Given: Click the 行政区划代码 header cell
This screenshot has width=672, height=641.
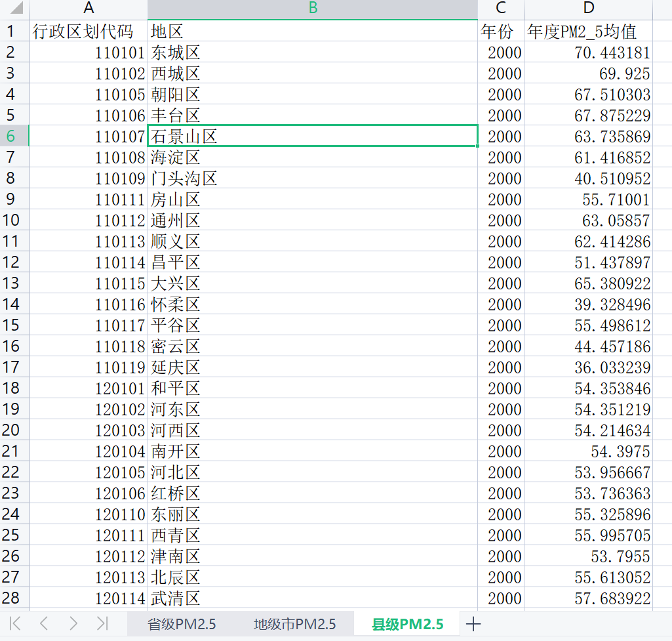Looking at the screenshot, I should pyautogui.click(x=89, y=31).
